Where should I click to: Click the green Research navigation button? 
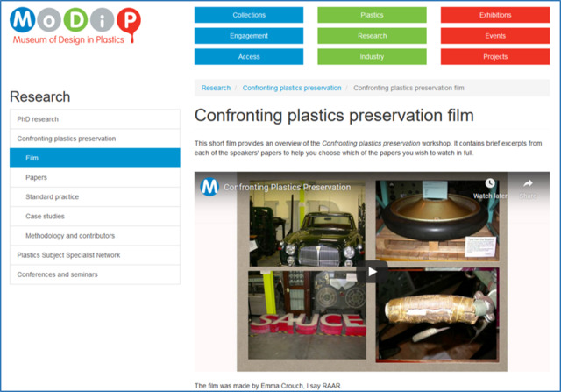point(372,36)
